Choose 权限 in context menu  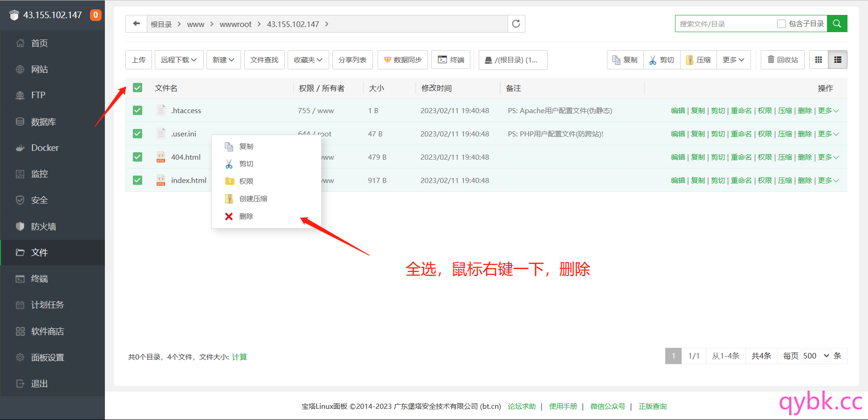266,181
